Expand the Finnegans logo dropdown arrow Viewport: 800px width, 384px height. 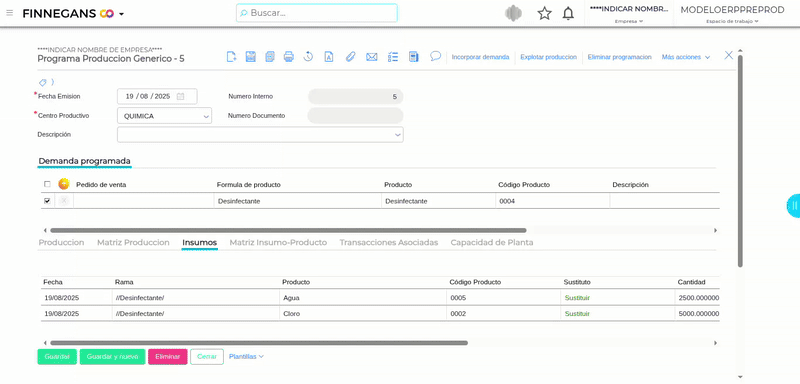[121, 14]
